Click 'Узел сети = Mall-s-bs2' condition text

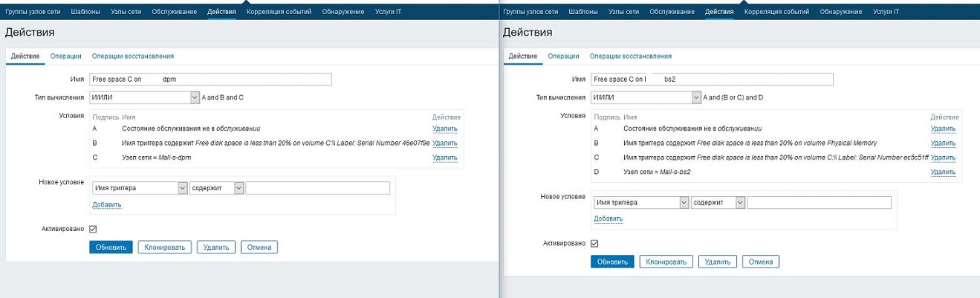pos(658,172)
